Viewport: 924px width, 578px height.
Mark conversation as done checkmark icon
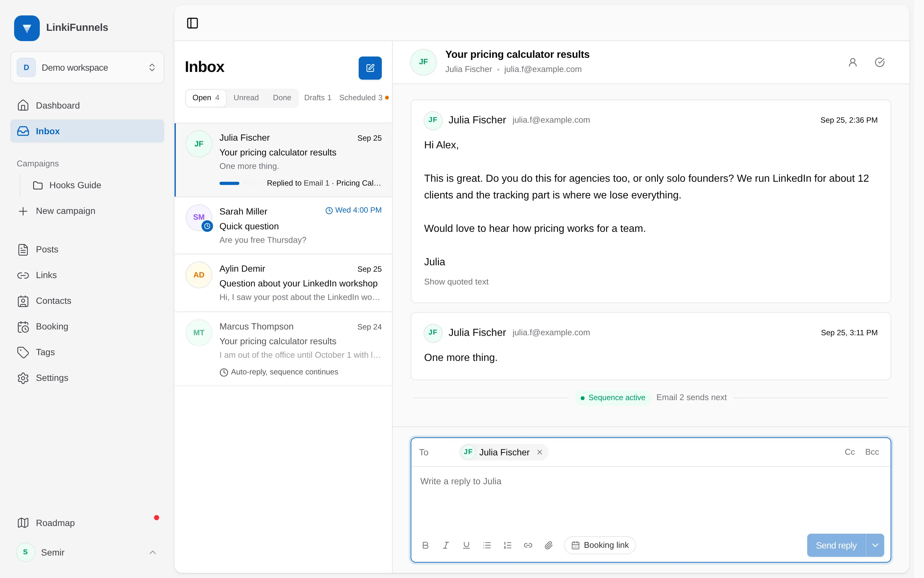pos(880,62)
